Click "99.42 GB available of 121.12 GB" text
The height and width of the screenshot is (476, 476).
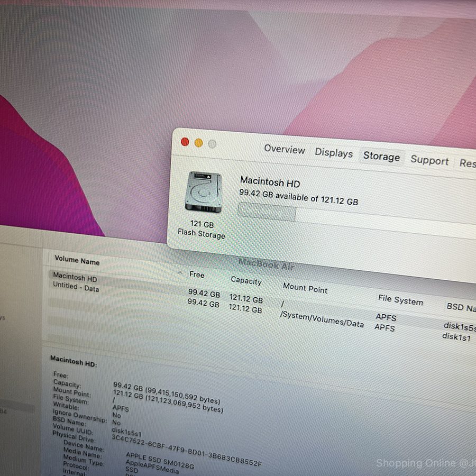click(x=299, y=197)
